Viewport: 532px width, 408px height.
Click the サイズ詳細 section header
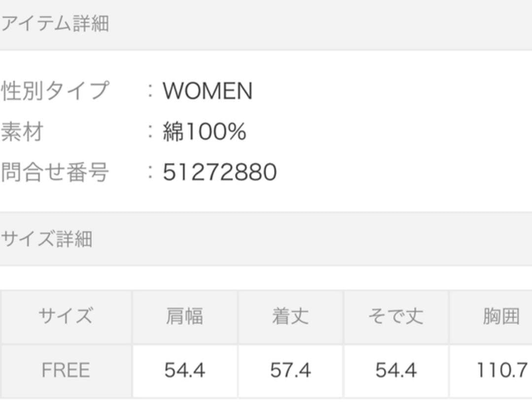click(x=47, y=239)
